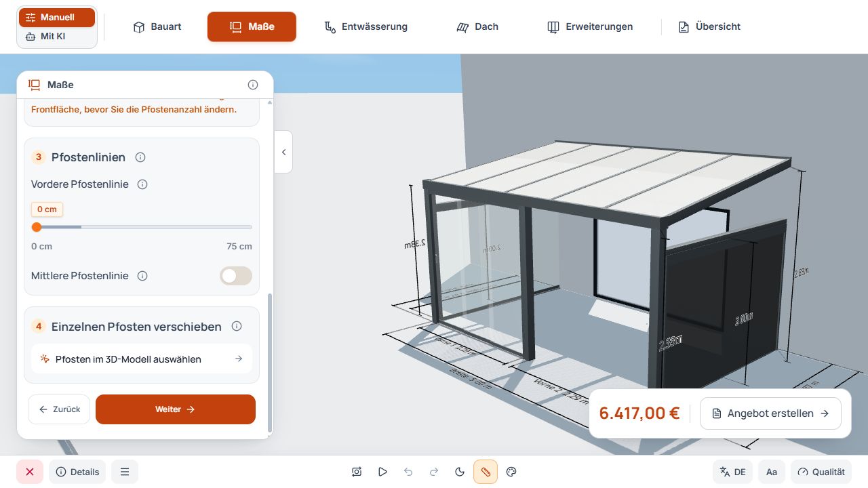868x488 pixels.
Task: Open the hamburger menu icon
Action: pyautogui.click(x=125, y=472)
